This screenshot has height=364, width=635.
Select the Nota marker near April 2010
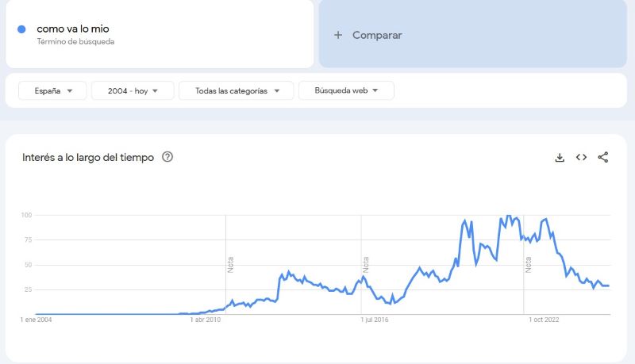pyautogui.click(x=231, y=264)
